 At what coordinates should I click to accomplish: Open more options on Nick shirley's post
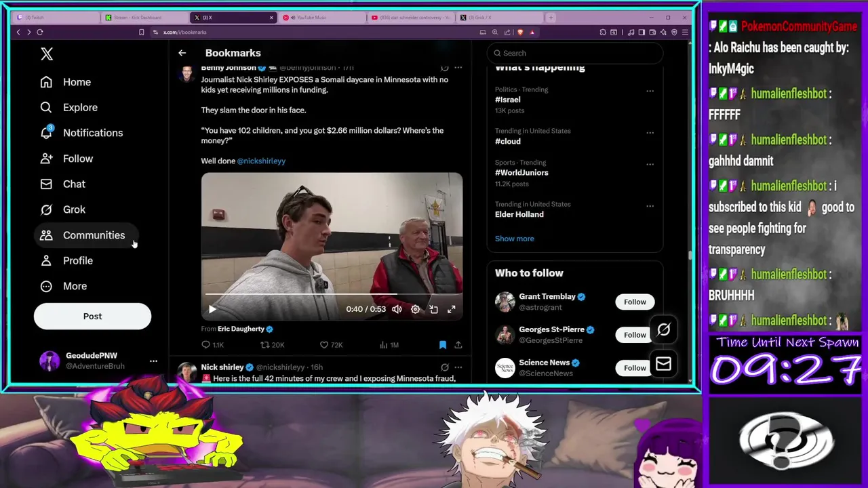point(458,367)
